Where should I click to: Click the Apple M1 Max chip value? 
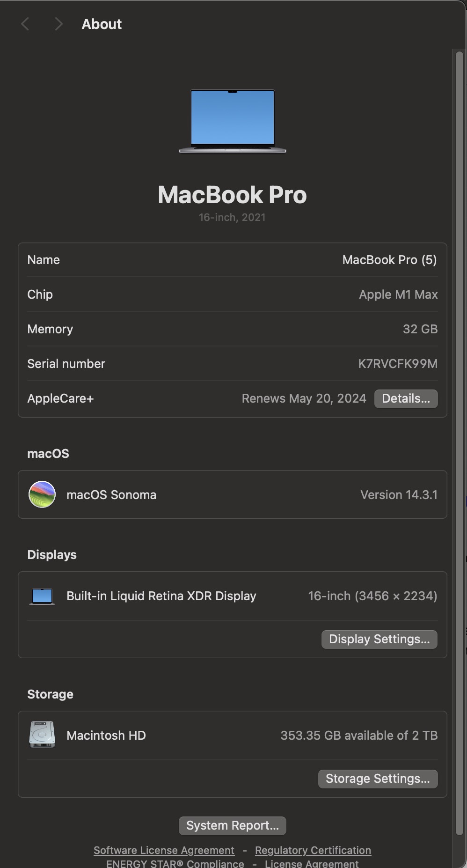(x=398, y=294)
